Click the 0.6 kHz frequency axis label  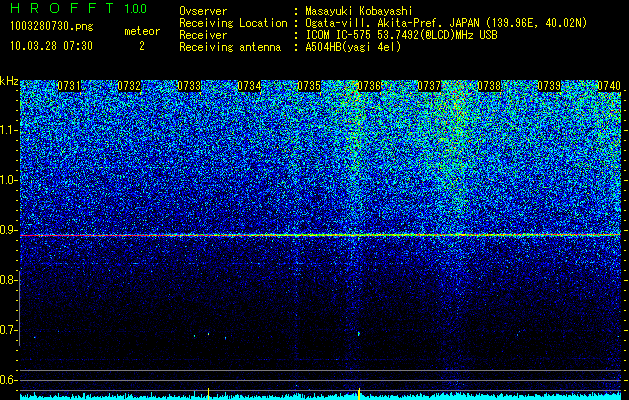tap(8, 380)
